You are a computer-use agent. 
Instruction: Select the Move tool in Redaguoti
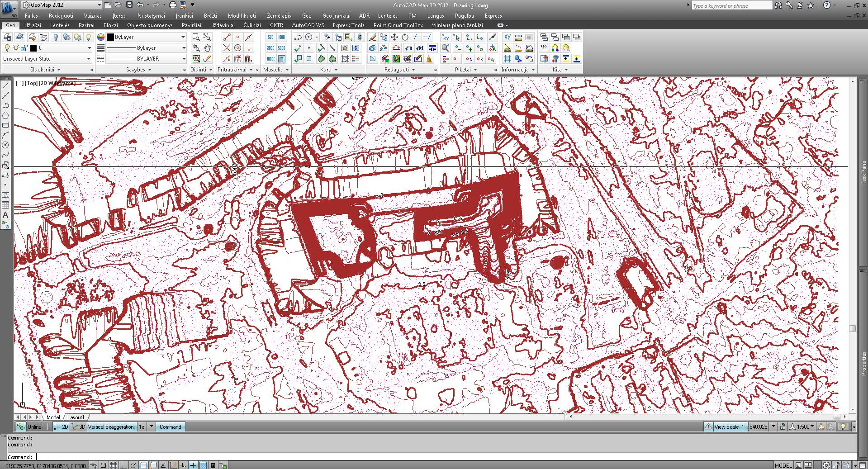coord(394,37)
